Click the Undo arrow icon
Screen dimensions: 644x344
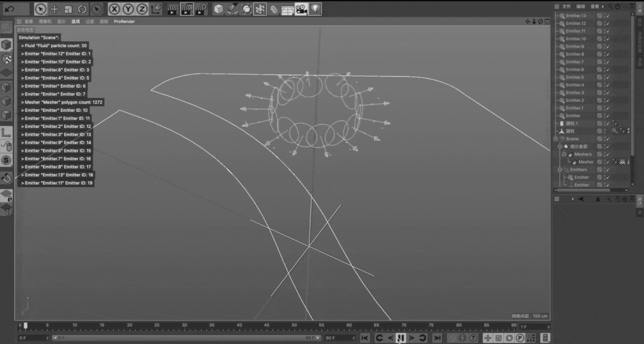pos(10,9)
